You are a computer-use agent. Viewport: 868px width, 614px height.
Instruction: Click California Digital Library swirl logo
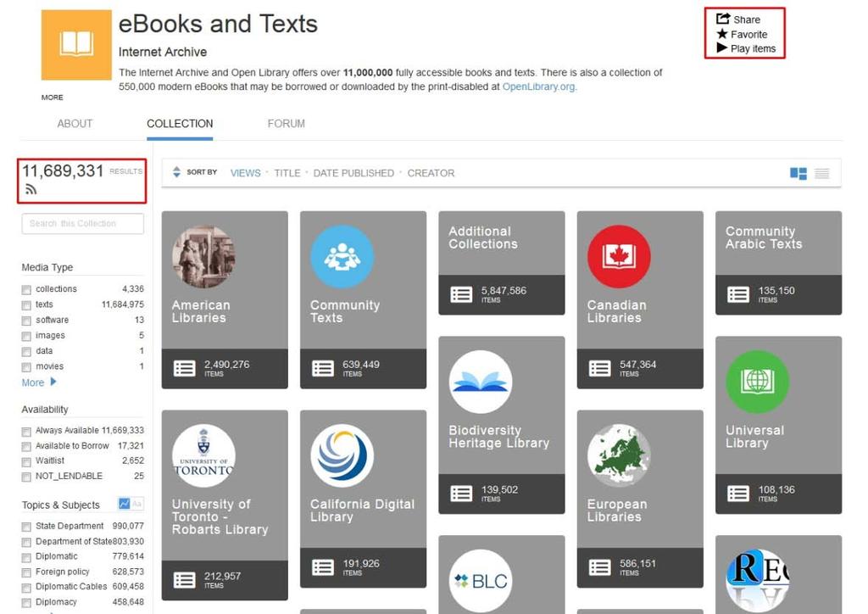coord(342,455)
